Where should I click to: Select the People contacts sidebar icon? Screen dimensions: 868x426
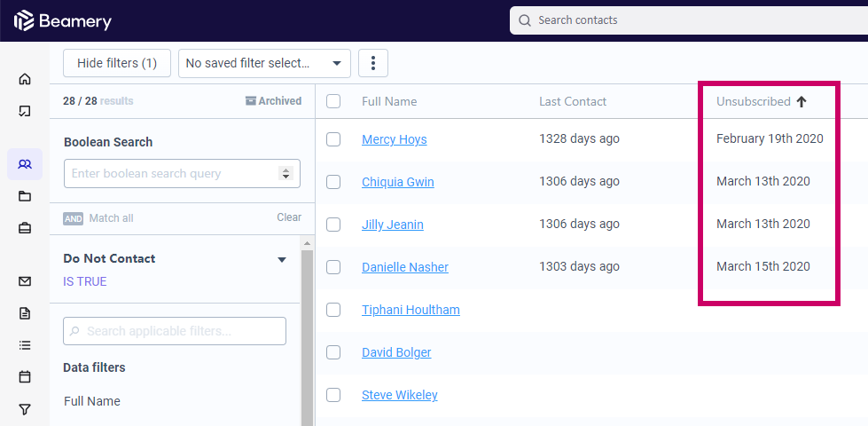(x=24, y=164)
